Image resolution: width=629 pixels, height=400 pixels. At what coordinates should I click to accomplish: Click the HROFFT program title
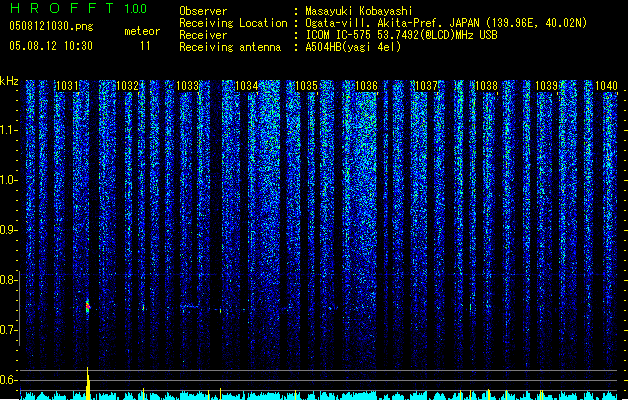[x=62, y=8]
